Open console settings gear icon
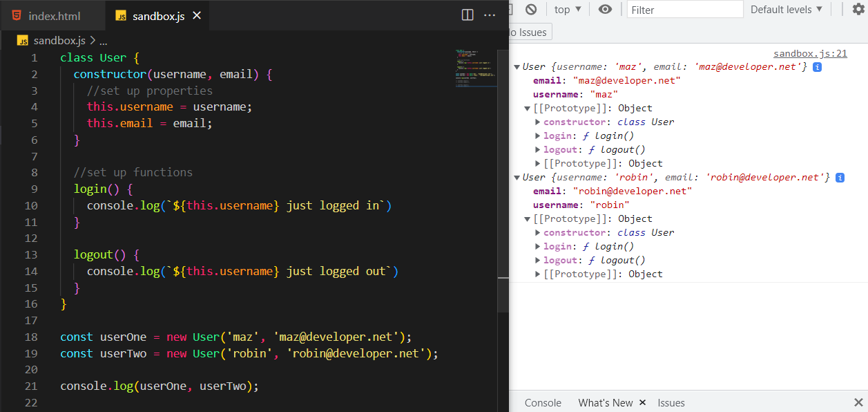This screenshot has width=868, height=412. click(858, 9)
